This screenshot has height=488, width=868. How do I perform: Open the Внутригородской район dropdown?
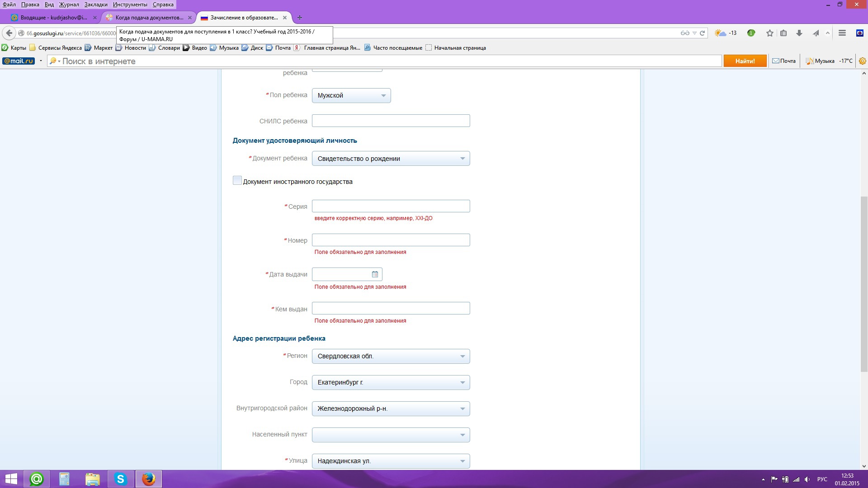[391, 409]
